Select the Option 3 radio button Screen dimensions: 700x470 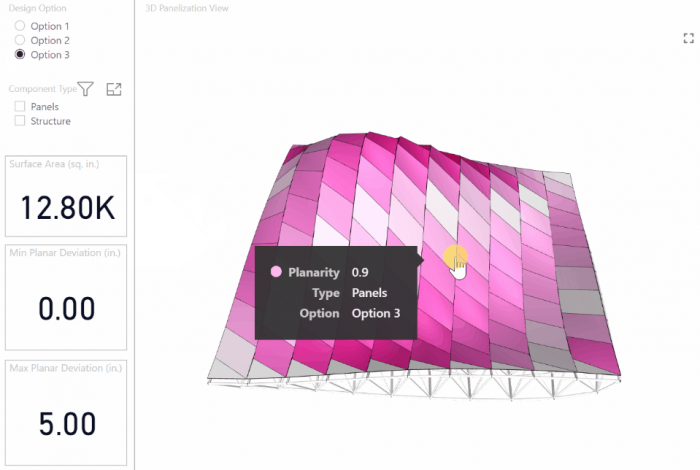(20, 54)
